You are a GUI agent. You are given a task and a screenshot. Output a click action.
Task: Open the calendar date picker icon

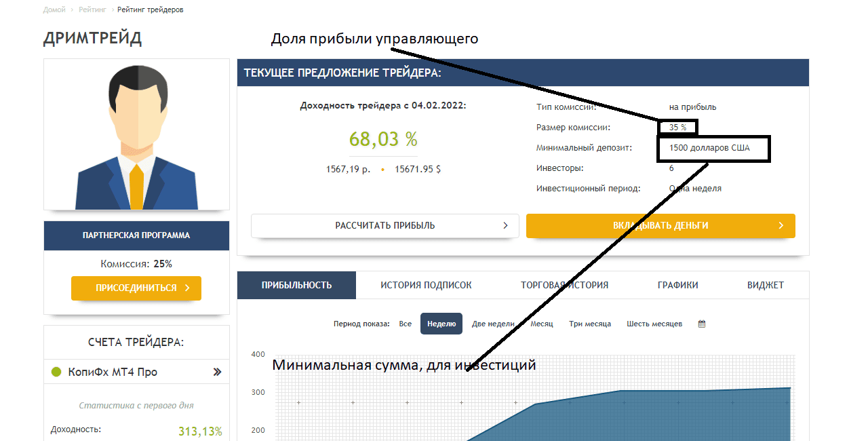702,324
